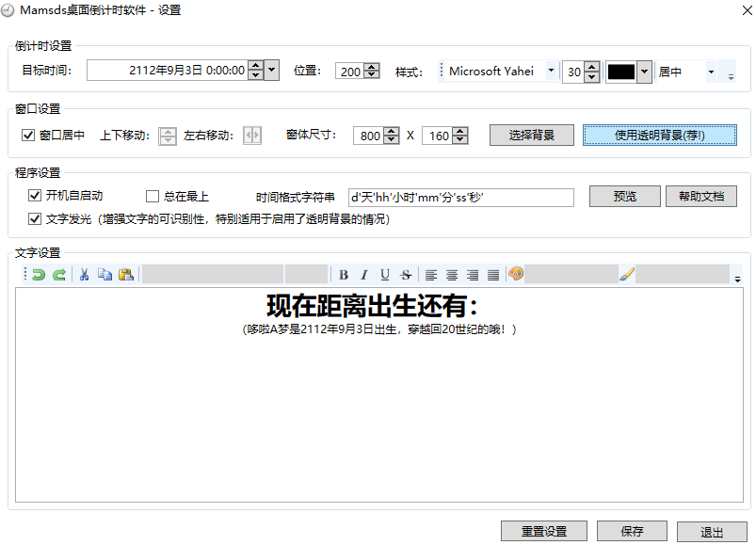This screenshot has width=756, height=545.
Task: Align text left
Action: (x=431, y=275)
